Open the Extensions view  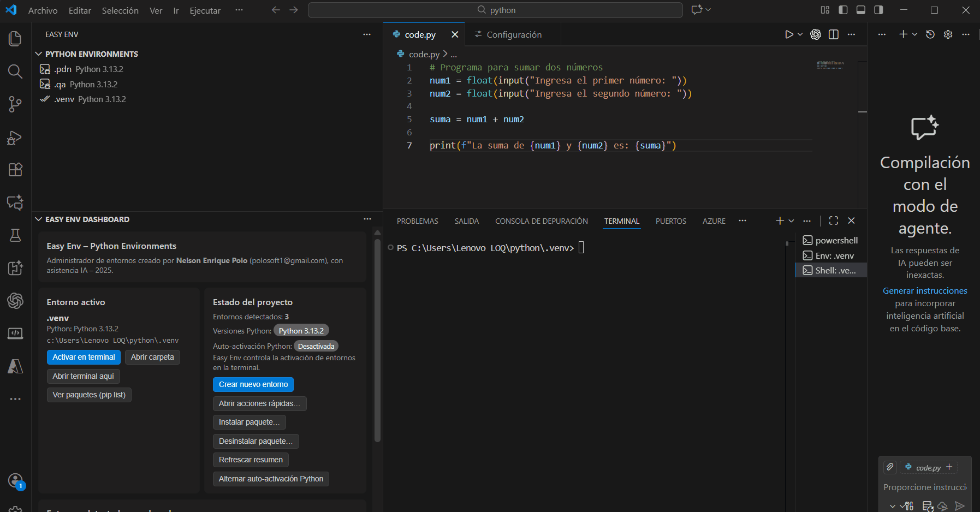(15, 170)
